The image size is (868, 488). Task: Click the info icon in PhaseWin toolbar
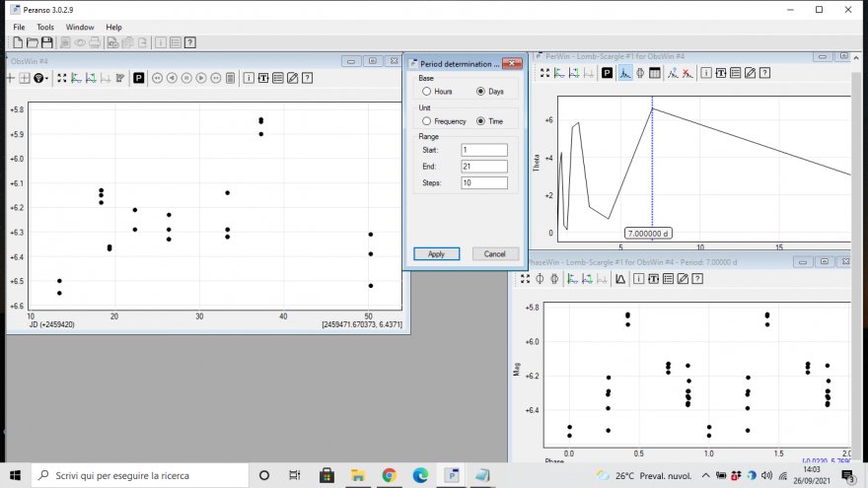point(639,279)
